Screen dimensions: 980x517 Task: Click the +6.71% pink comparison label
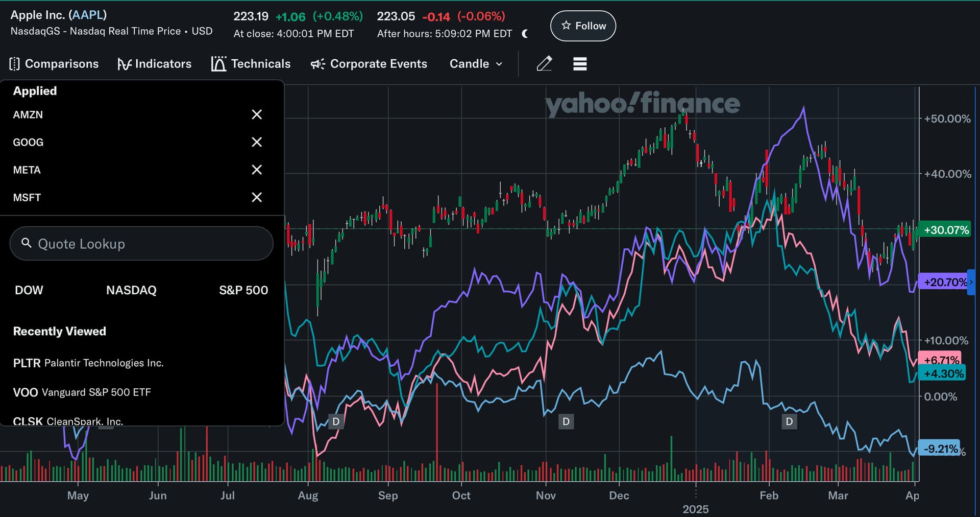pos(940,359)
